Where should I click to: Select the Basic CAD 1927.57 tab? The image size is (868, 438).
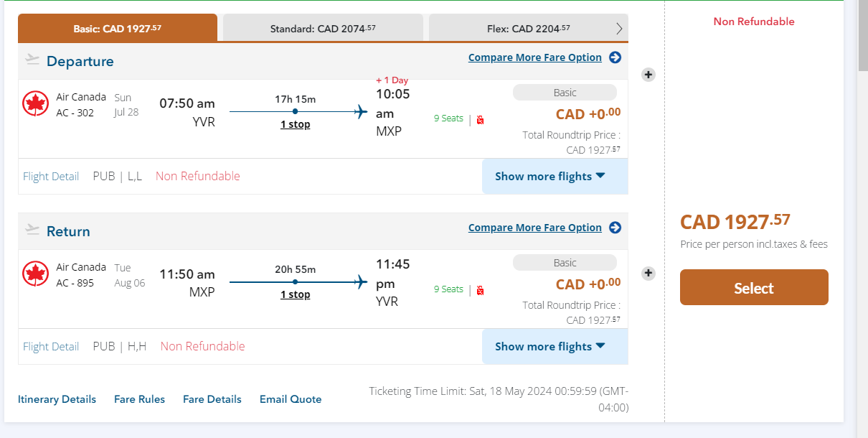click(118, 29)
